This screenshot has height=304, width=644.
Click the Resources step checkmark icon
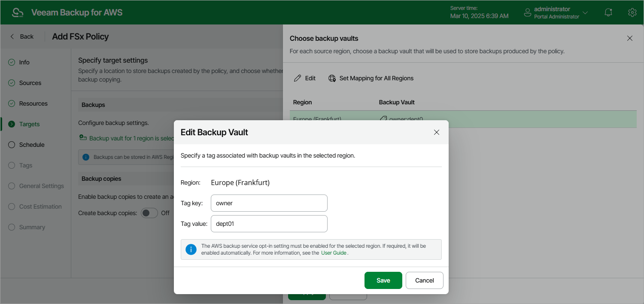click(12, 103)
